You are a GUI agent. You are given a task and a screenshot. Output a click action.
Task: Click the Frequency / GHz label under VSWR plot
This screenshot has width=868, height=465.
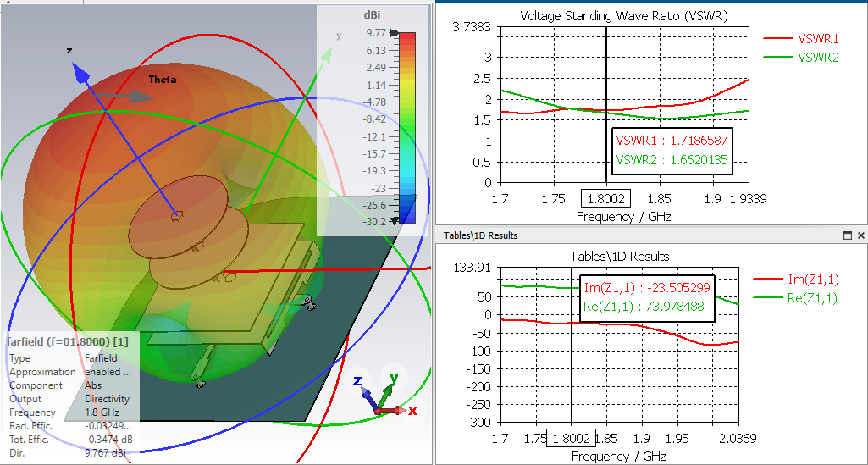click(623, 217)
